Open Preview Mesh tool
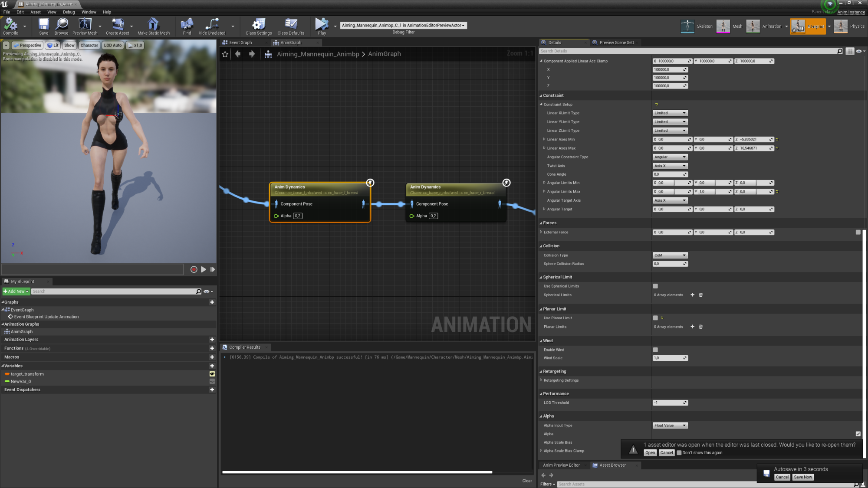Image resolution: width=868 pixels, height=488 pixels. pyautogui.click(x=85, y=26)
